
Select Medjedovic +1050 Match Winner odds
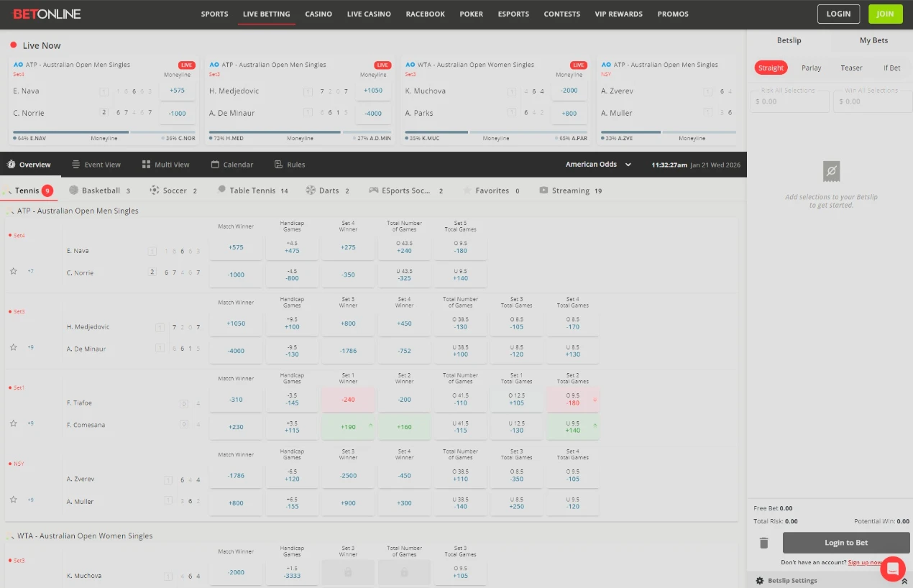[236, 323]
